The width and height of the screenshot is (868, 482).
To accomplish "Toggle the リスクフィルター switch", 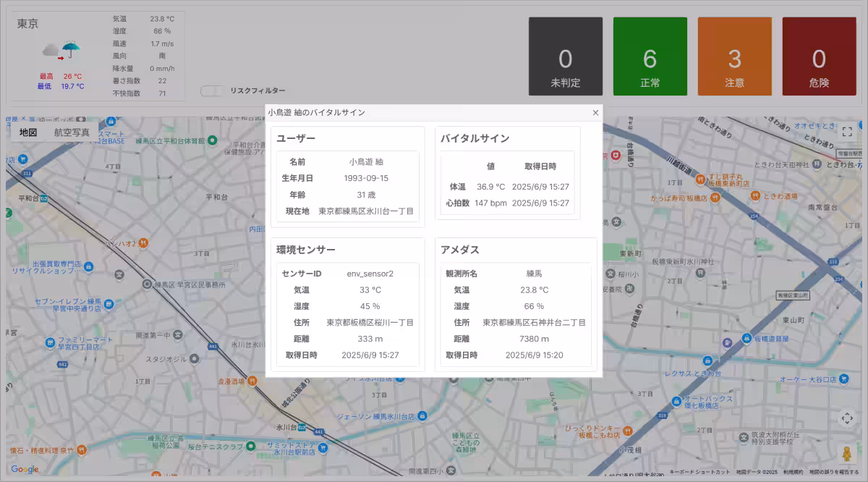I will pos(211,91).
